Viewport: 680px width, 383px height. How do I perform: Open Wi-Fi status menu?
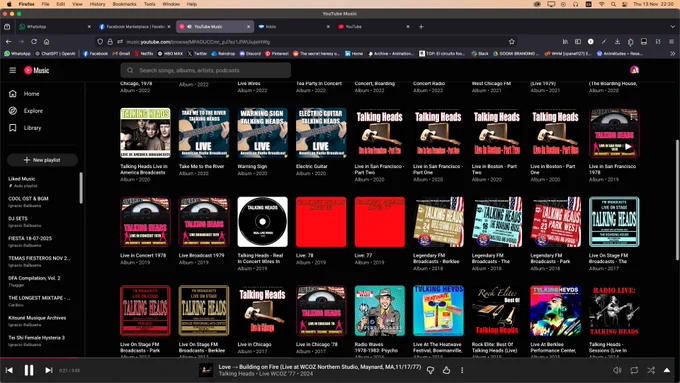[x=601, y=4]
